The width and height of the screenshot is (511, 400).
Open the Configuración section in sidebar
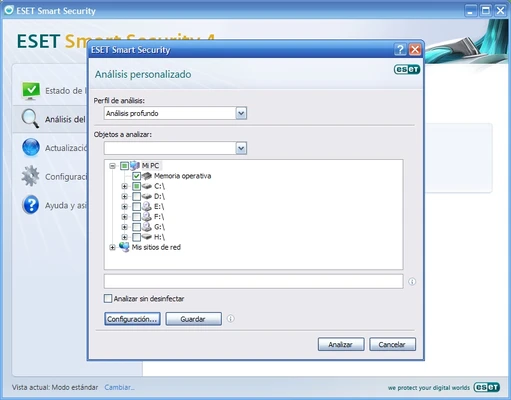coord(51,176)
